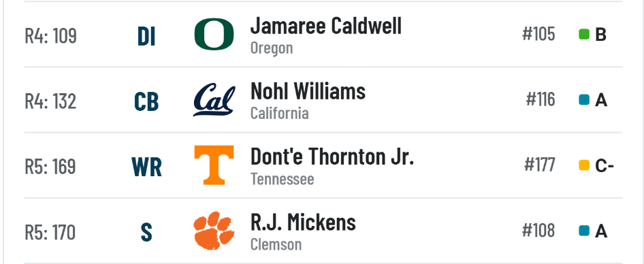Click the Cal Bears logo
The height and width of the screenshot is (264, 644).
coord(214,100)
